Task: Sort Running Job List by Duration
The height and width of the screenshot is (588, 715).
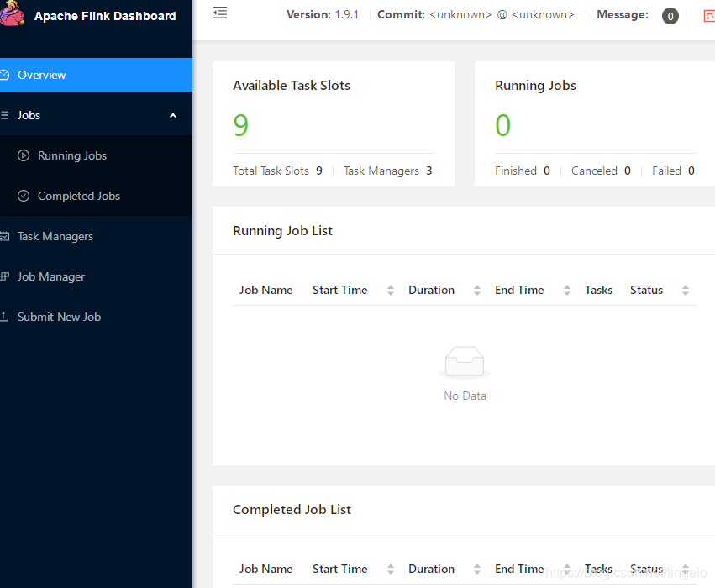Action: pyautogui.click(x=477, y=291)
